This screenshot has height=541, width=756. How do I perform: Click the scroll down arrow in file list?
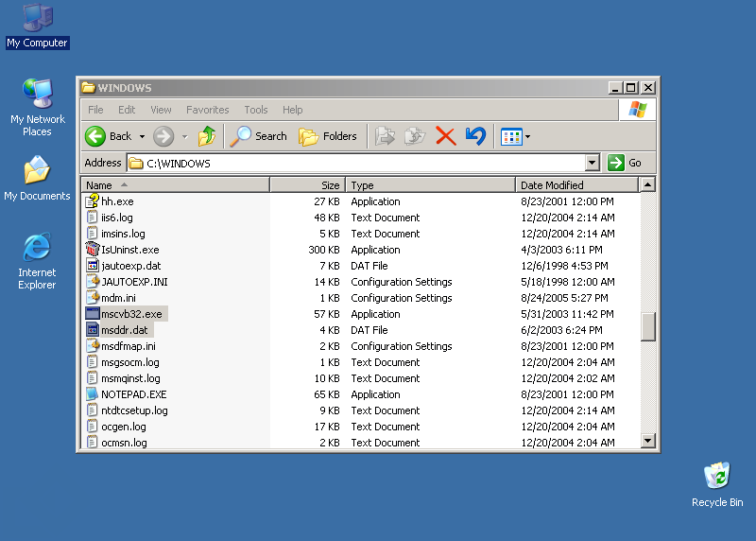[x=648, y=440]
